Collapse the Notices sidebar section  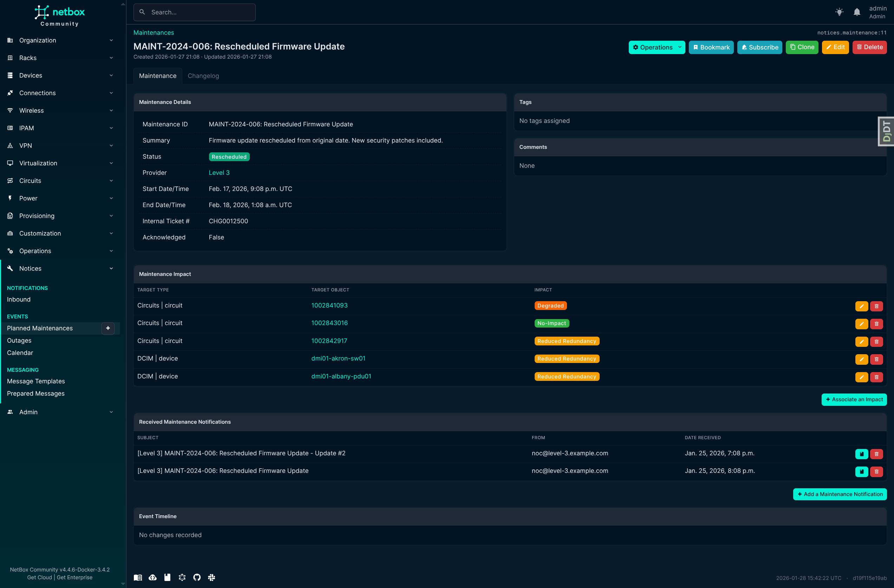tap(60, 269)
